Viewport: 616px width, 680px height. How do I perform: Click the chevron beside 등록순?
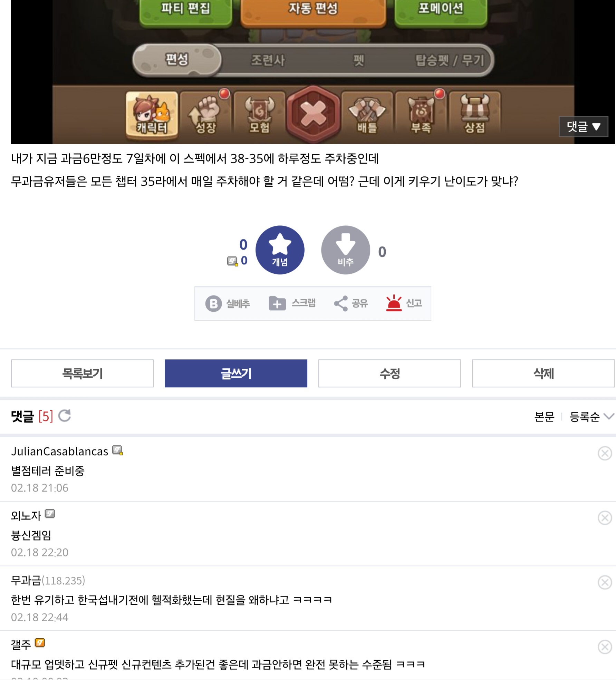(609, 416)
